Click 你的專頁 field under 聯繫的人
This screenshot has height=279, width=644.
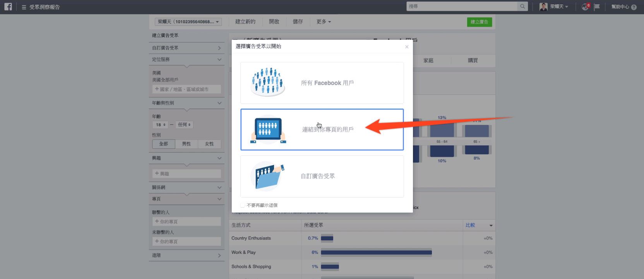pyautogui.click(x=187, y=222)
